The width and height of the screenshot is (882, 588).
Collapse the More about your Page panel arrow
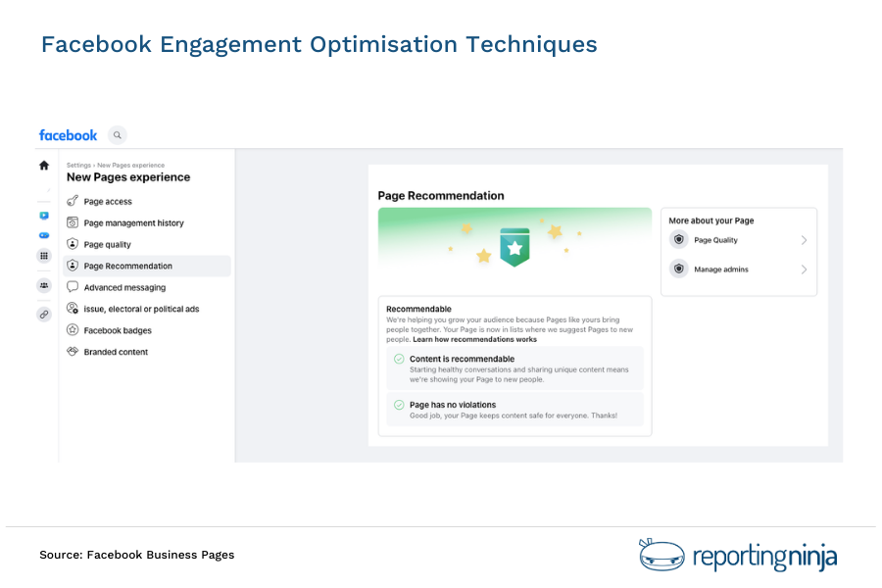coord(805,240)
